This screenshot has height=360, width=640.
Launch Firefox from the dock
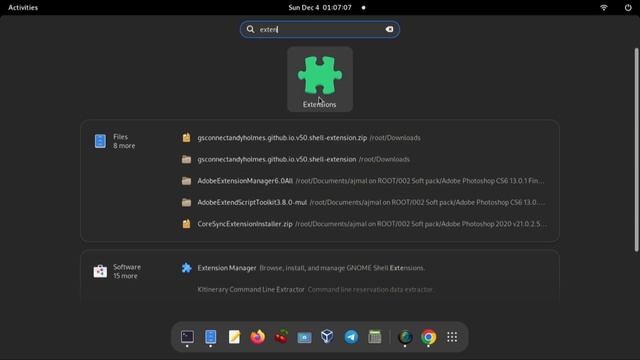coord(258,337)
